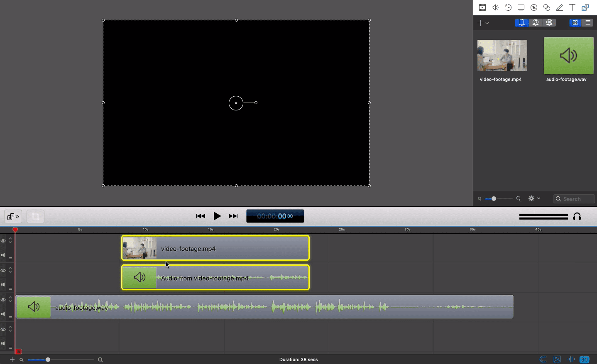Open the Text properties inspector
The width and height of the screenshot is (597, 364).
572,7
